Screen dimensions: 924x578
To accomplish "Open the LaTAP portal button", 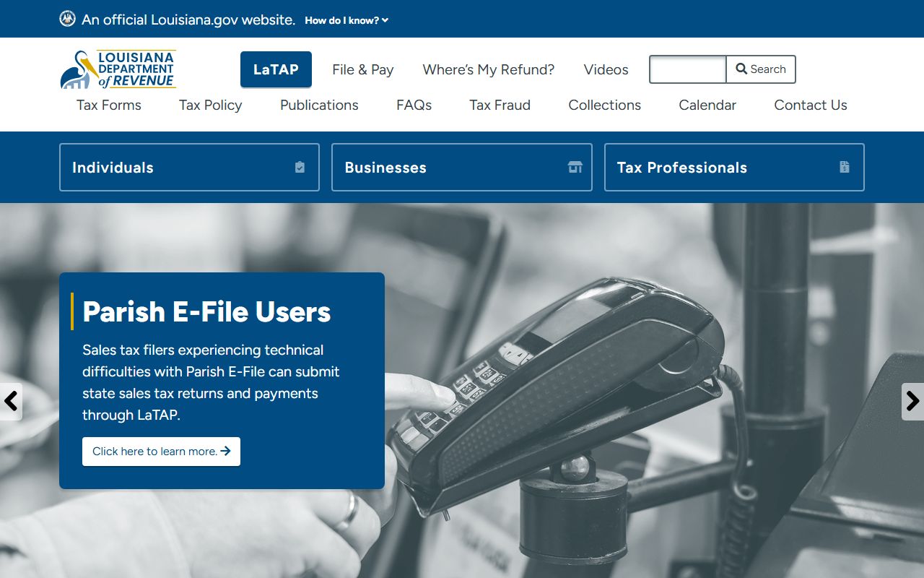I will pos(276,69).
